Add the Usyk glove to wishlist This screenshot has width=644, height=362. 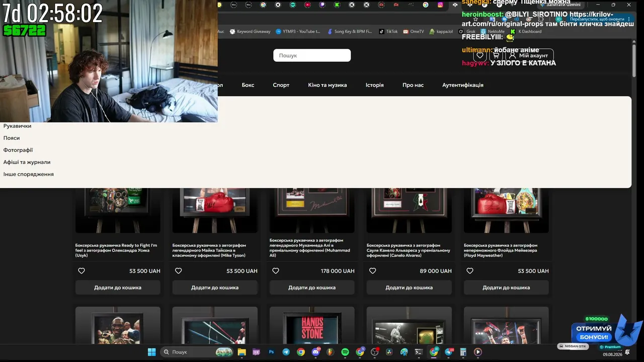pyautogui.click(x=82, y=271)
